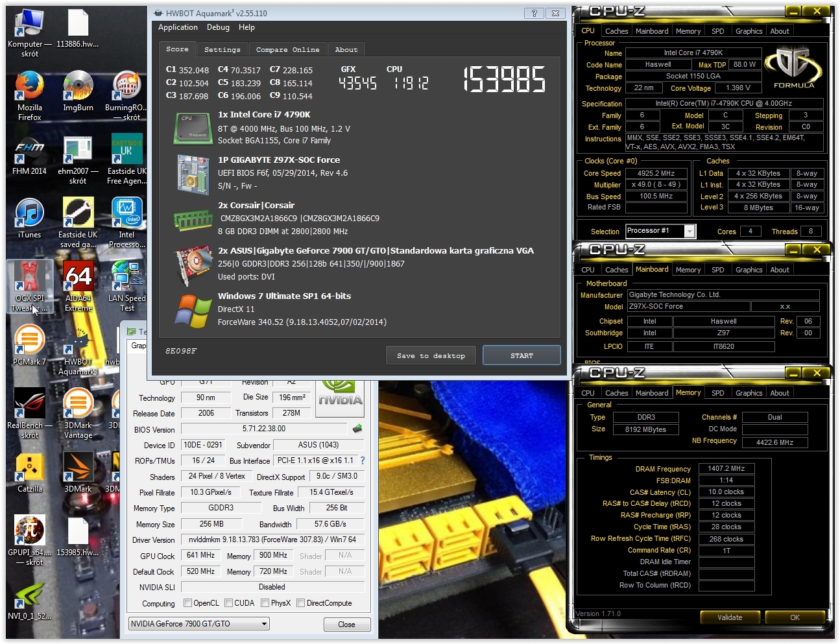Open PCMark 7 desktop icon

(x=29, y=346)
